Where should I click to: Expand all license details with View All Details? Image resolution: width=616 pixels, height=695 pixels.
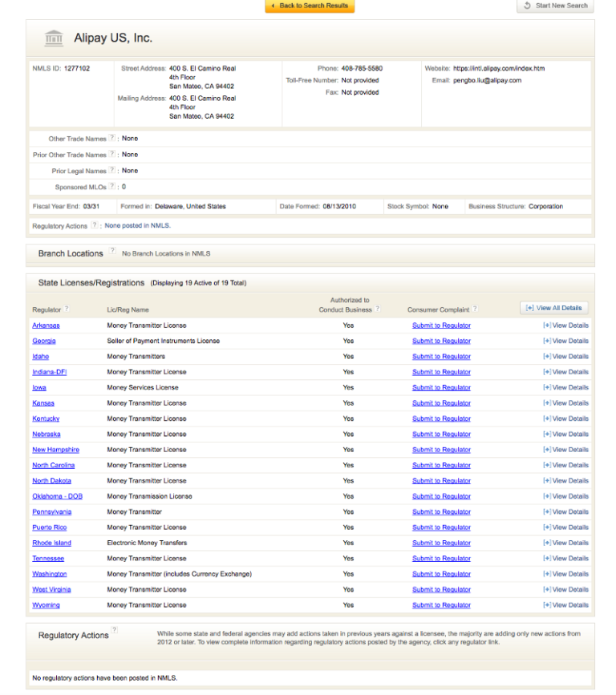(554, 308)
